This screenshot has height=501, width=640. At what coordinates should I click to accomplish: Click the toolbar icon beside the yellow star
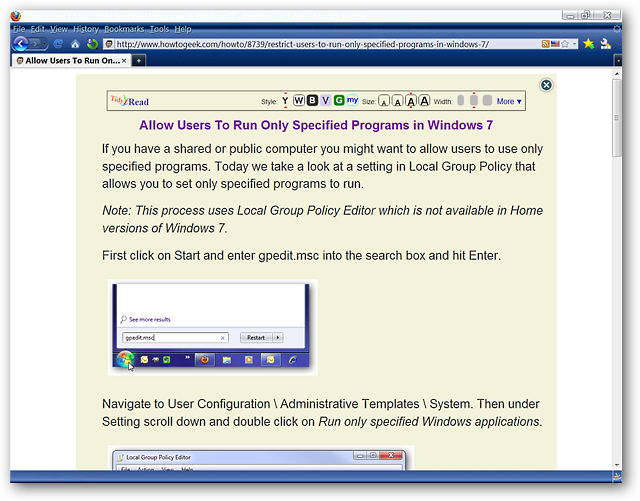click(605, 44)
